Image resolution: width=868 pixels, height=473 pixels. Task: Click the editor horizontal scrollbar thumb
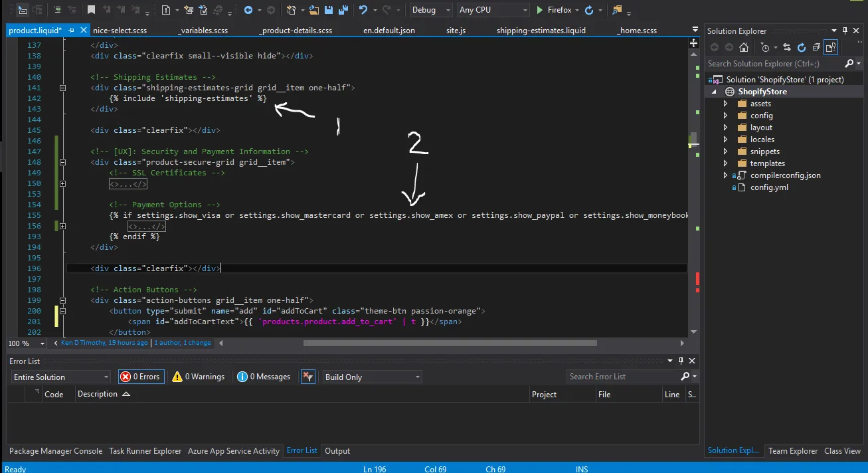(x=450, y=343)
